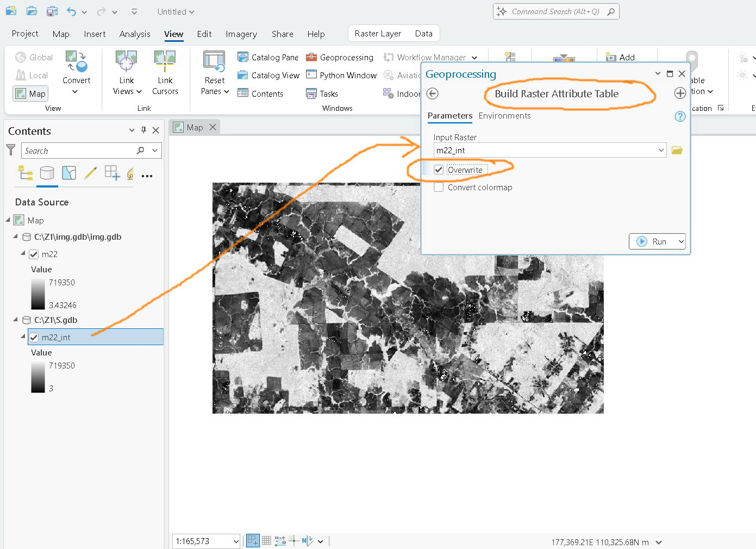The height and width of the screenshot is (549, 756).
Task: Click the Command Search field
Action: point(555,11)
